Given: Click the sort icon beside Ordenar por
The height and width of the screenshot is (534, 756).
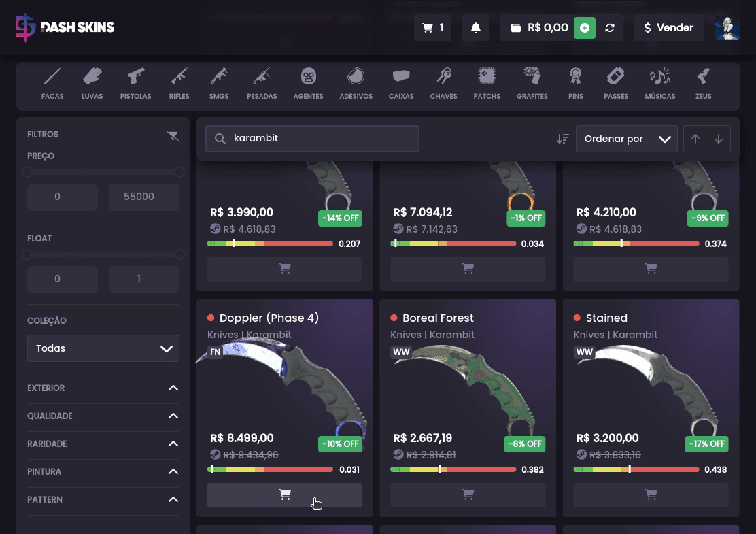Looking at the screenshot, I should [x=563, y=139].
